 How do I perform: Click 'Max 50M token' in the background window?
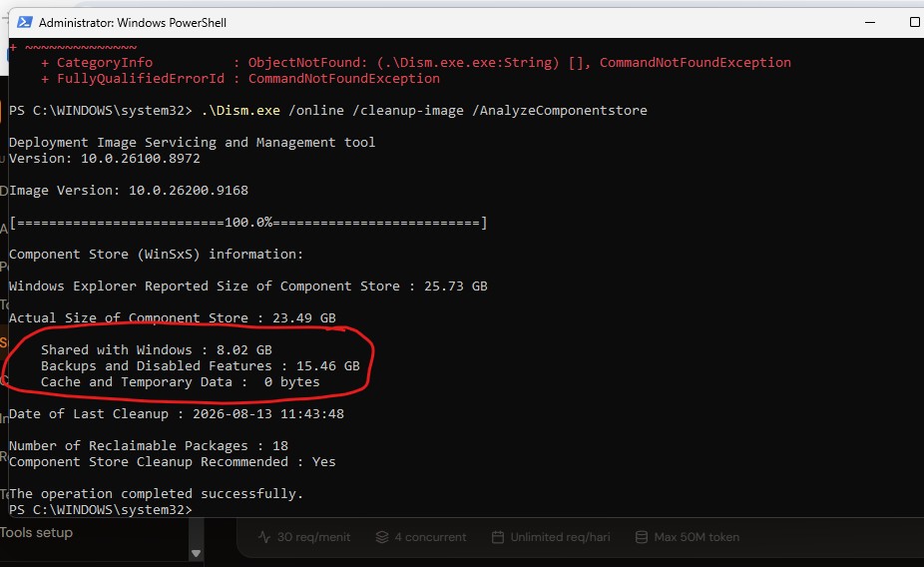point(696,537)
